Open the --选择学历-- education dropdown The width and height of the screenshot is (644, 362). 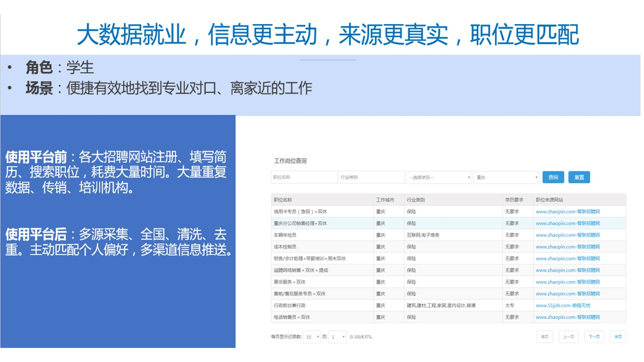439,177
